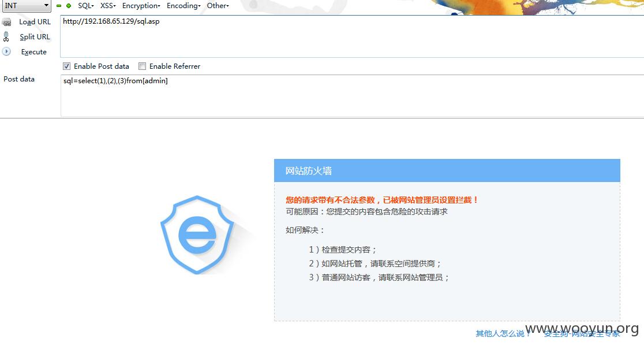Click the 如何解决 heading text
The image size is (644, 345).
point(305,230)
